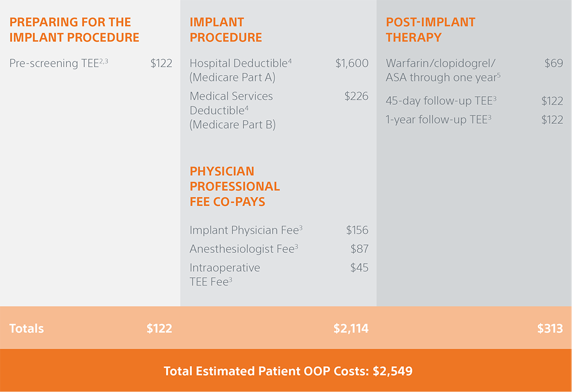
Task: Click the $226 medical services amount
Action: tap(356, 96)
